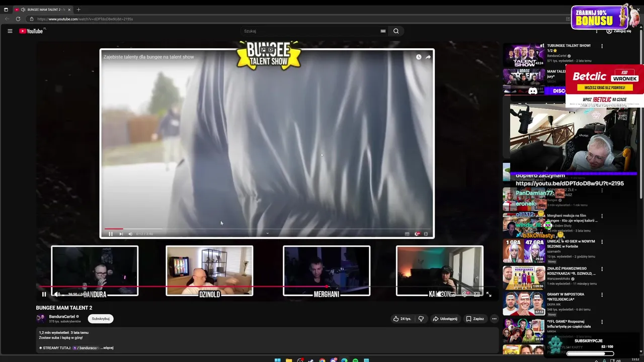644x362 pixels.
Task: Click the search magnifier button
Action: coord(396,31)
